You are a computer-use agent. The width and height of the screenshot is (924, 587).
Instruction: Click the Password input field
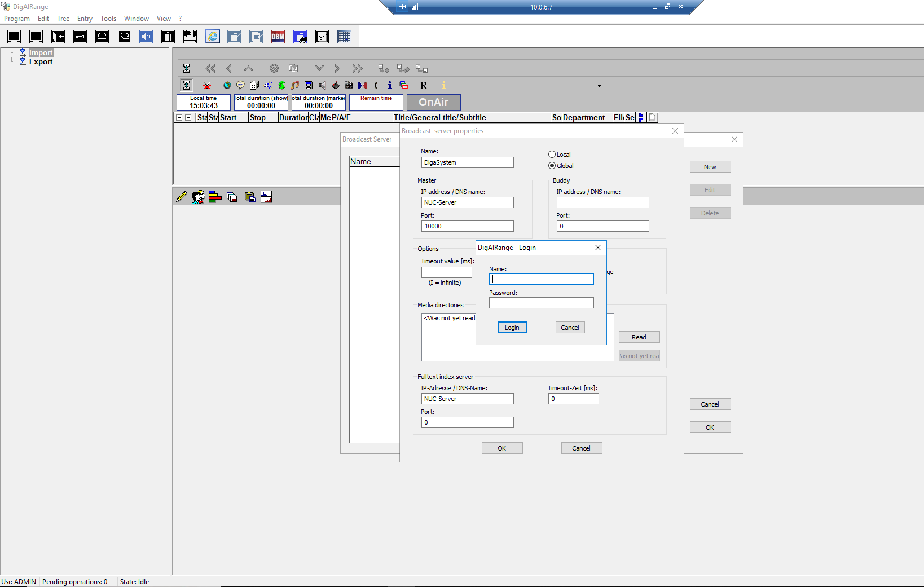[541, 303]
